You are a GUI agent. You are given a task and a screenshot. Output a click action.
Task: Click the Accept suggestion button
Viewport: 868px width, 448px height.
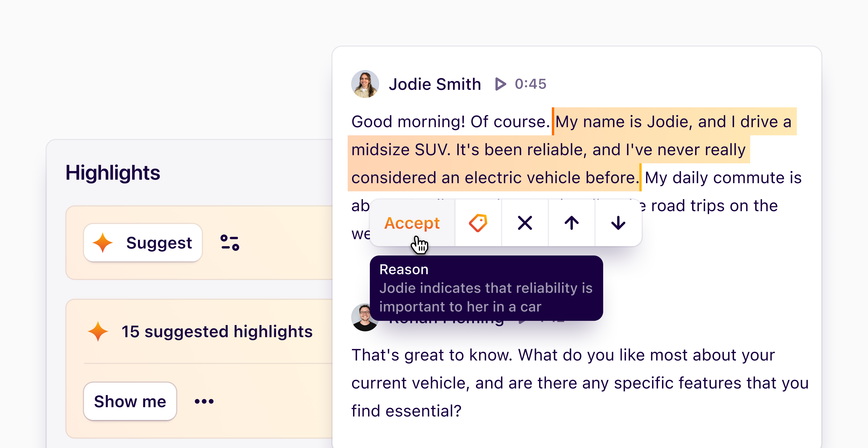pos(412,223)
